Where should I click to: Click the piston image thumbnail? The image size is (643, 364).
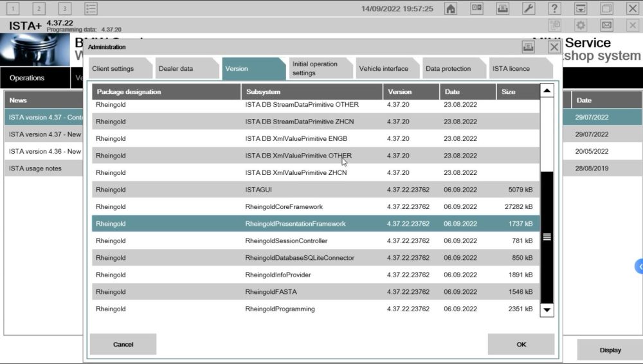point(35,50)
